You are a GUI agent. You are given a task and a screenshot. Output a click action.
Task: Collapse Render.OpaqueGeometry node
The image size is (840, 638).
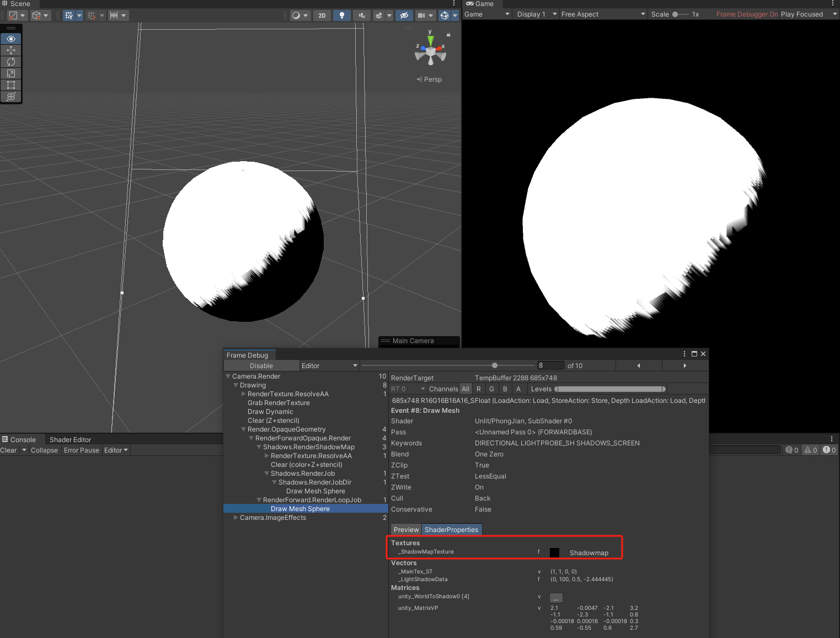244,429
